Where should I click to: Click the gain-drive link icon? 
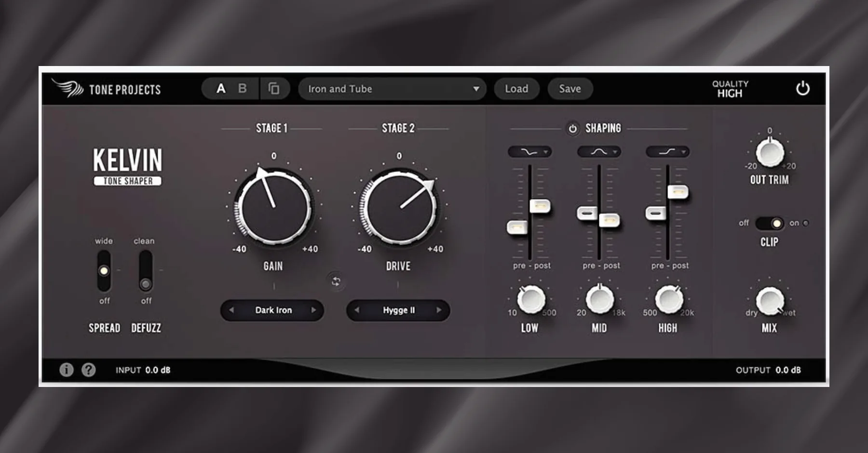pyautogui.click(x=336, y=281)
